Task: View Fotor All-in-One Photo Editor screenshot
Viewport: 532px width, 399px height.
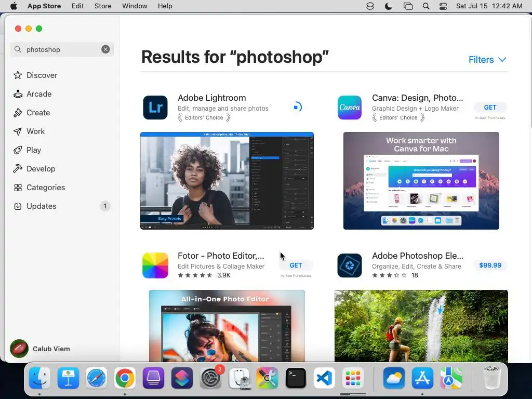Action: [x=227, y=326]
